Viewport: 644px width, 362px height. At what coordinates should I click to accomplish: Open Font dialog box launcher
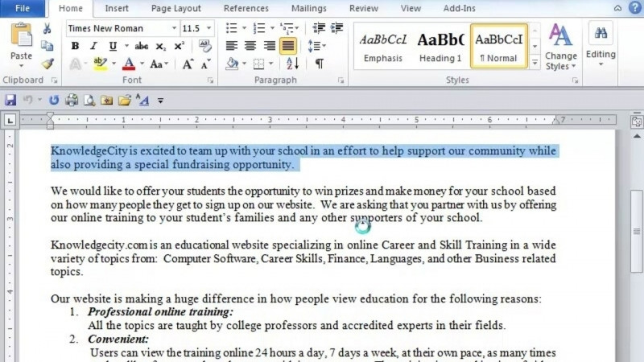click(211, 81)
